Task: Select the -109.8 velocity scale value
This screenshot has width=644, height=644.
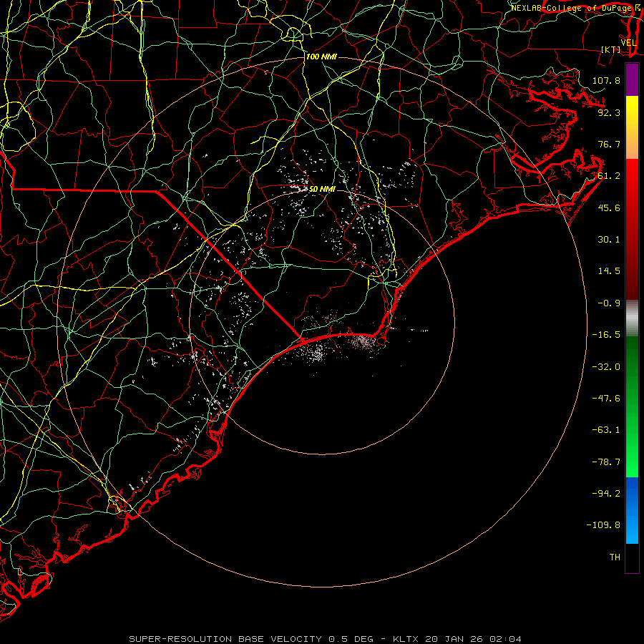Action: pyautogui.click(x=603, y=525)
